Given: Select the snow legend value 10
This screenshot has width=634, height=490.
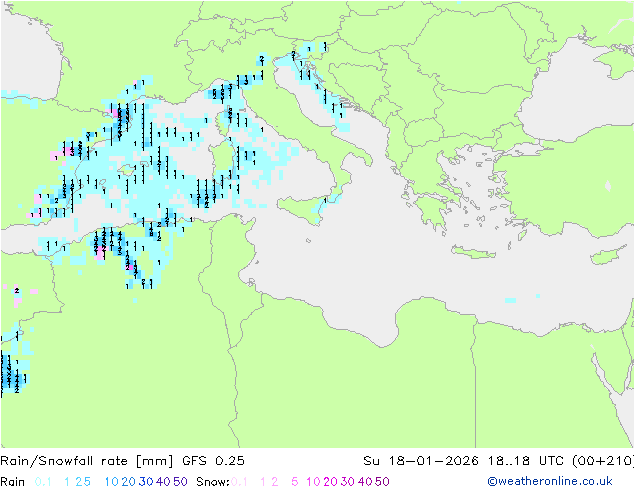Looking at the screenshot, I should (313, 482).
